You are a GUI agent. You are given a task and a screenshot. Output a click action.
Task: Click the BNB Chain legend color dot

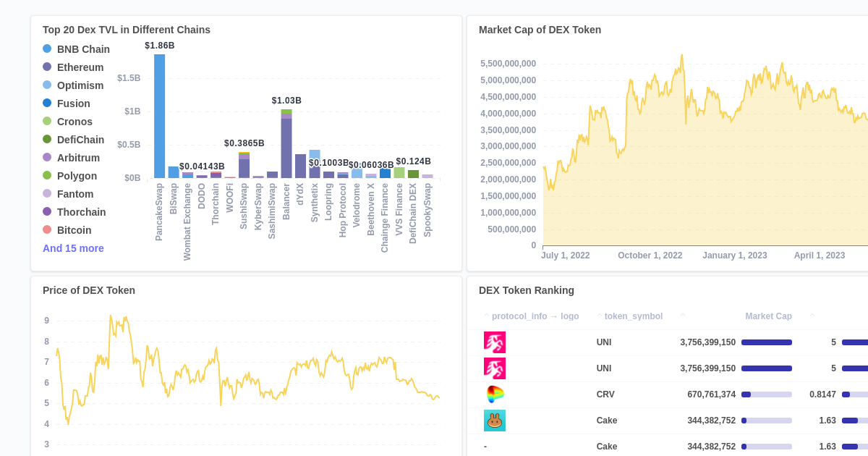(x=48, y=48)
